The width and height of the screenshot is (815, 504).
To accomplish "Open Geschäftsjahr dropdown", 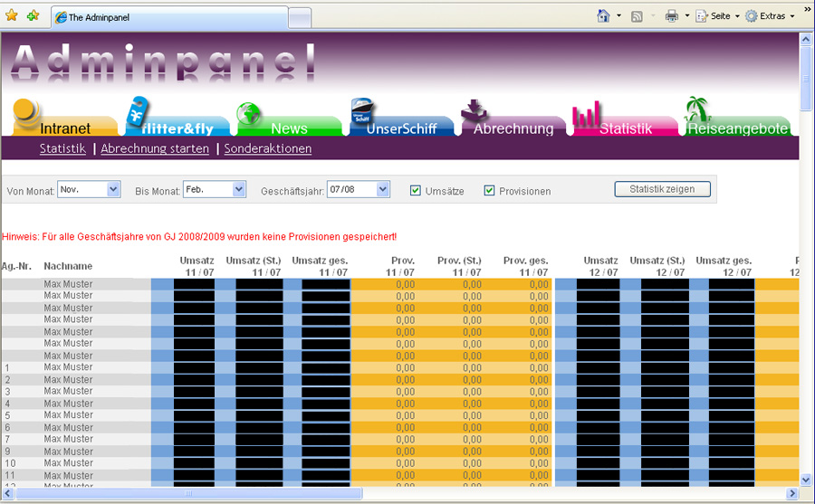I will (358, 190).
